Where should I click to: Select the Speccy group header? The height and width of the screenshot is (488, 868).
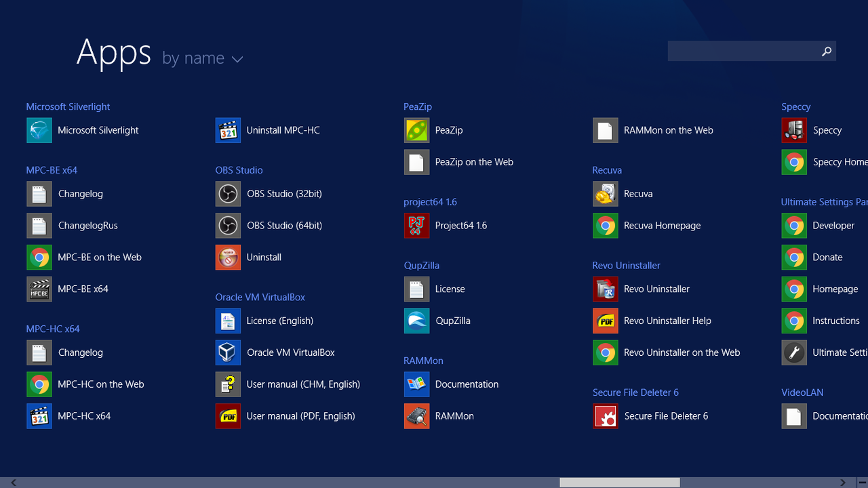[795, 106]
